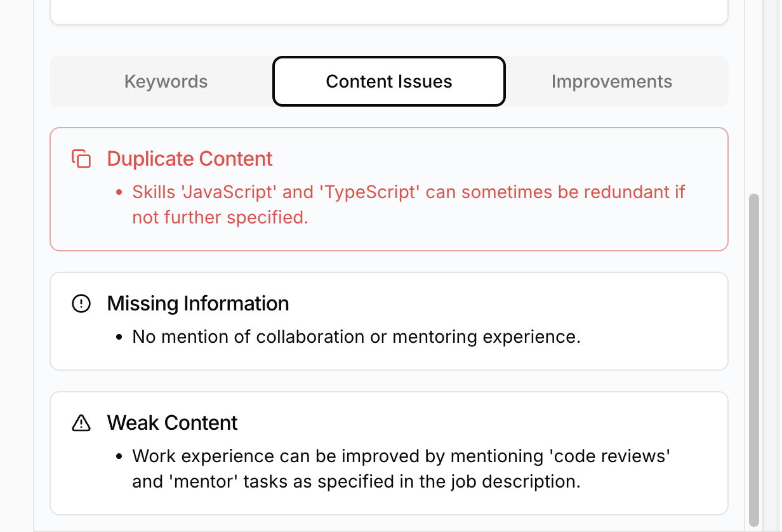Image resolution: width=782 pixels, height=532 pixels.
Task: Click the Weak Content warning triangle icon
Action: 81,423
